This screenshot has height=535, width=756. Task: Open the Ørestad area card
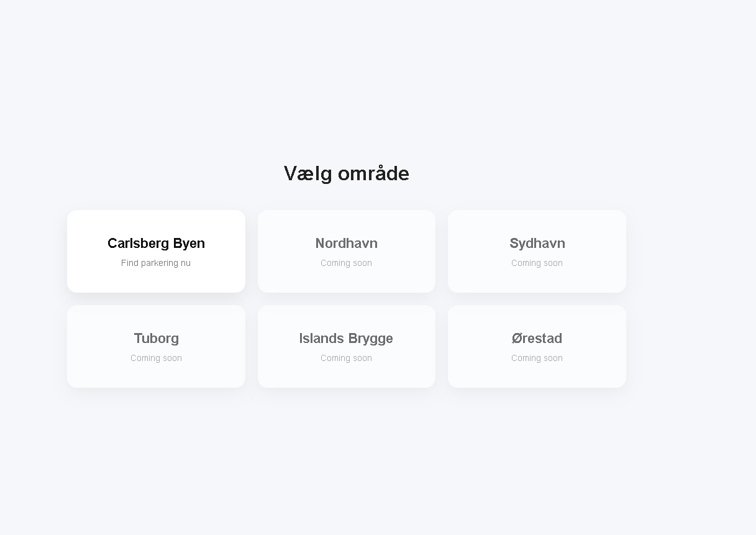coord(537,346)
